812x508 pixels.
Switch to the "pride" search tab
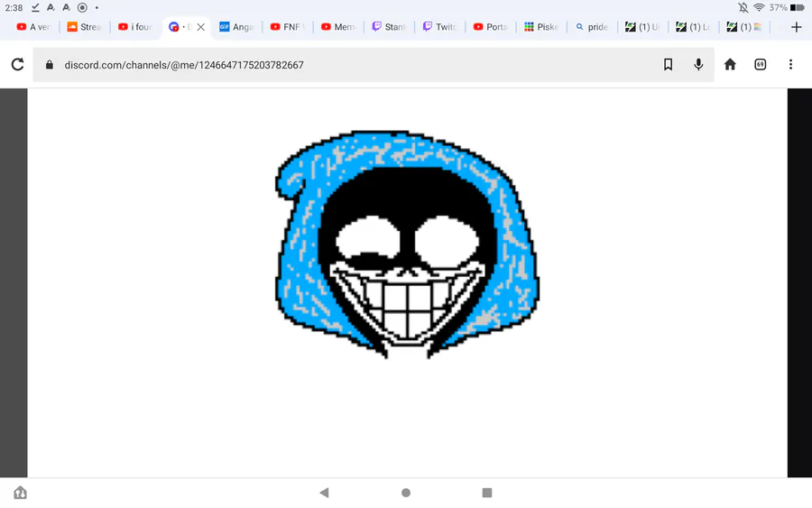[x=592, y=27]
